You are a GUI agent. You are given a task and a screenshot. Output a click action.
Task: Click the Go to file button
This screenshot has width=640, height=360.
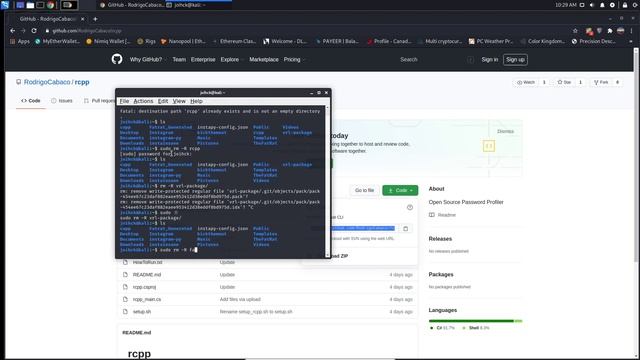364,190
